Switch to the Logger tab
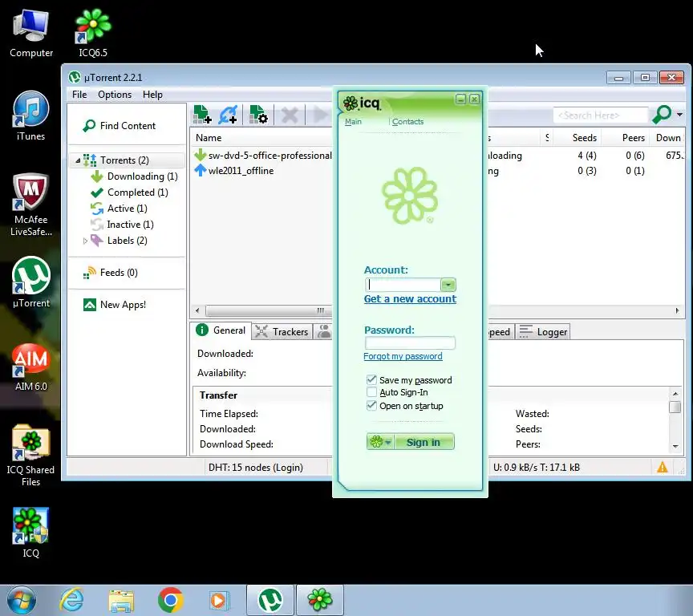Screen dimensions: 693x616 pos(543,332)
